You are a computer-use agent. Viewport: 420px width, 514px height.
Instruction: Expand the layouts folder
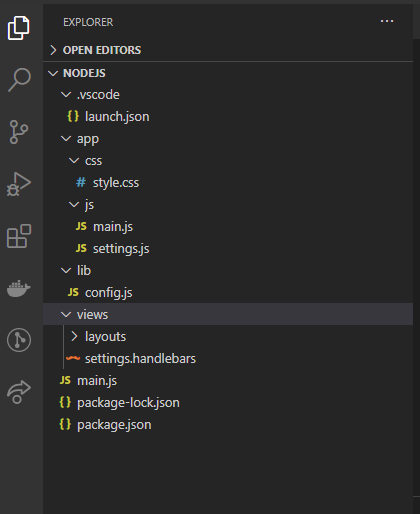point(228,337)
